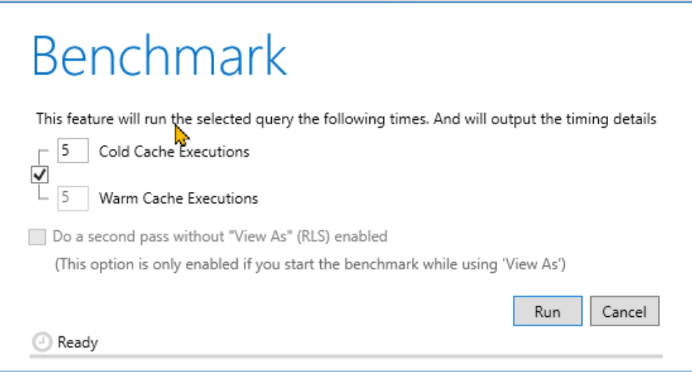Click the clock icon beside Ready

42,342
